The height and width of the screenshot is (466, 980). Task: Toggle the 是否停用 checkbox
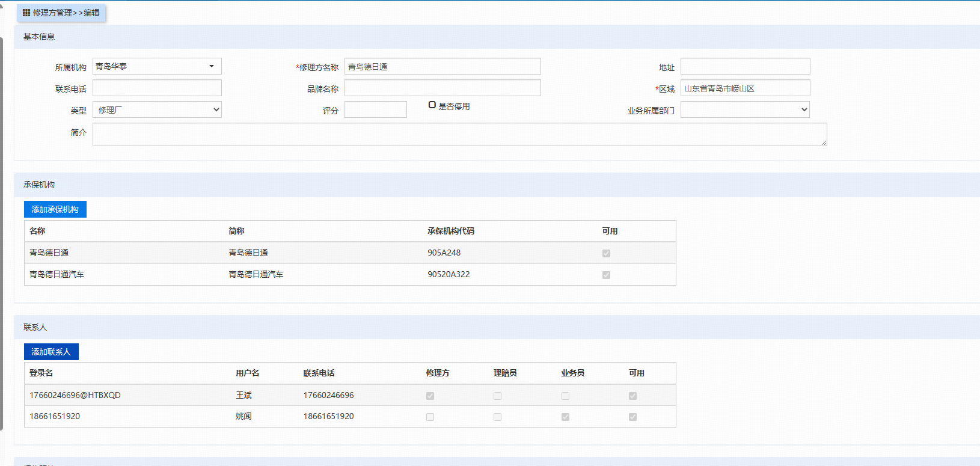(x=432, y=105)
